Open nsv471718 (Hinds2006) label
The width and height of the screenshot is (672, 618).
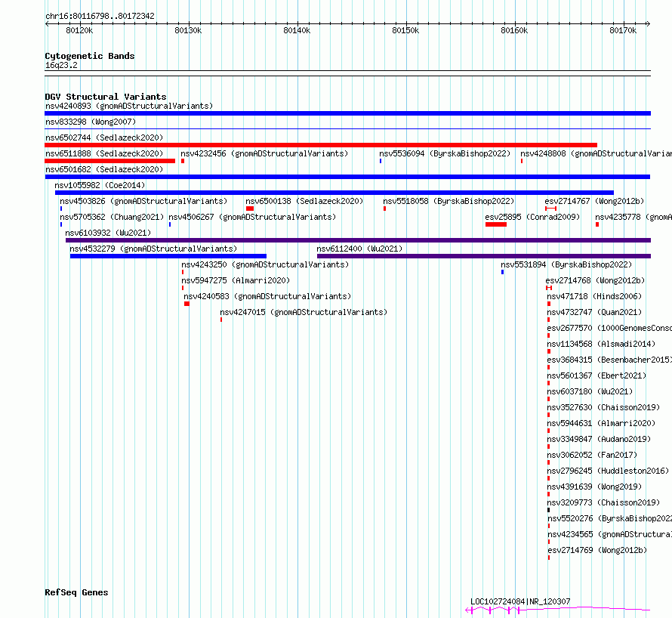click(x=594, y=296)
